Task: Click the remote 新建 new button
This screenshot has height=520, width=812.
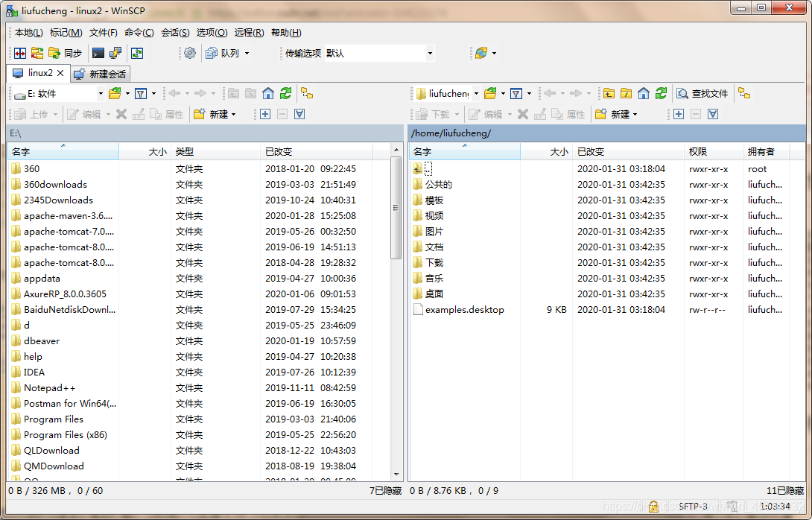Action: 612,115
